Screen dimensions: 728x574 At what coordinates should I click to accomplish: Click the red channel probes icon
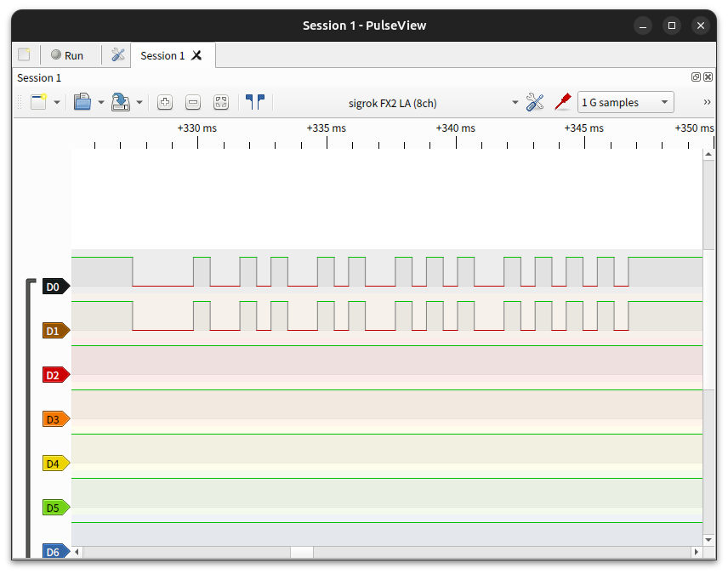(561, 102)
